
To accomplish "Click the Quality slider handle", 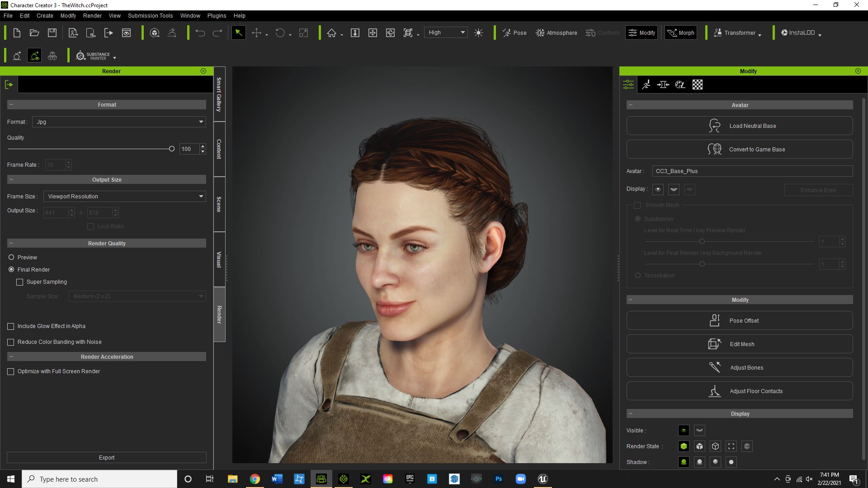I will pos(171,149).
